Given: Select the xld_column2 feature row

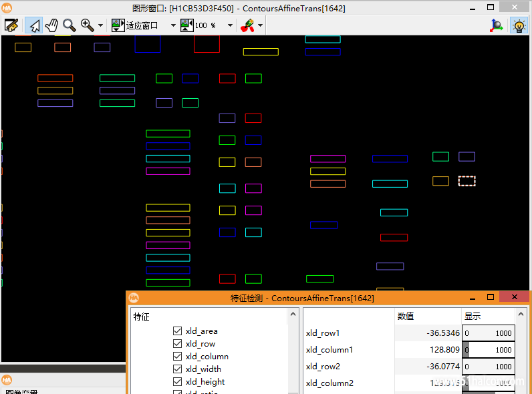Looking at the screenshot, I should click(409, 383).
